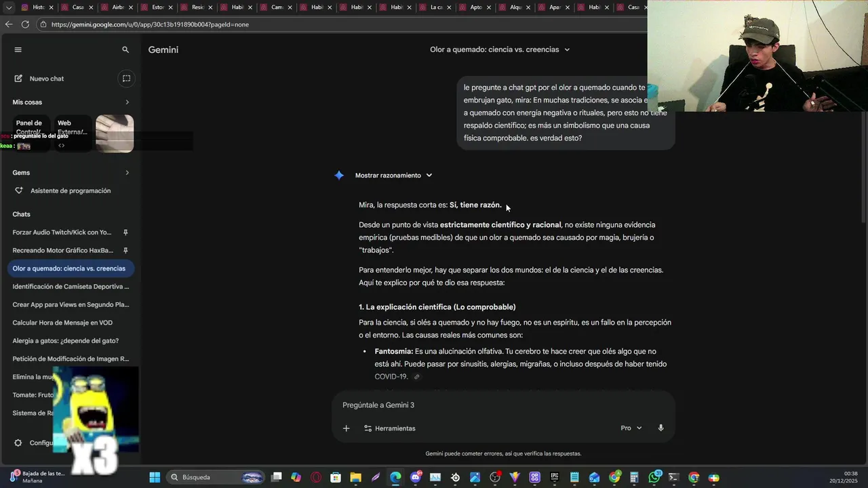This screenshot has width=868, height=488.
Task: Select chat Olor a quemado: ciencia vs. creencias
Action: (x=71, y=268)
